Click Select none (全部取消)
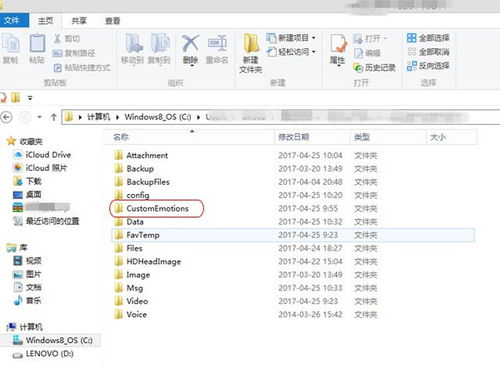This screenshot has height=368, width=500. 428,52
